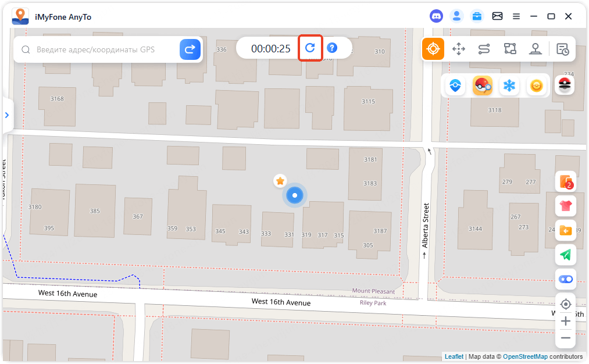Viewport: 589px width, 364px height.
Task: Click the blue go arrow search button
Action: [190, 49]
